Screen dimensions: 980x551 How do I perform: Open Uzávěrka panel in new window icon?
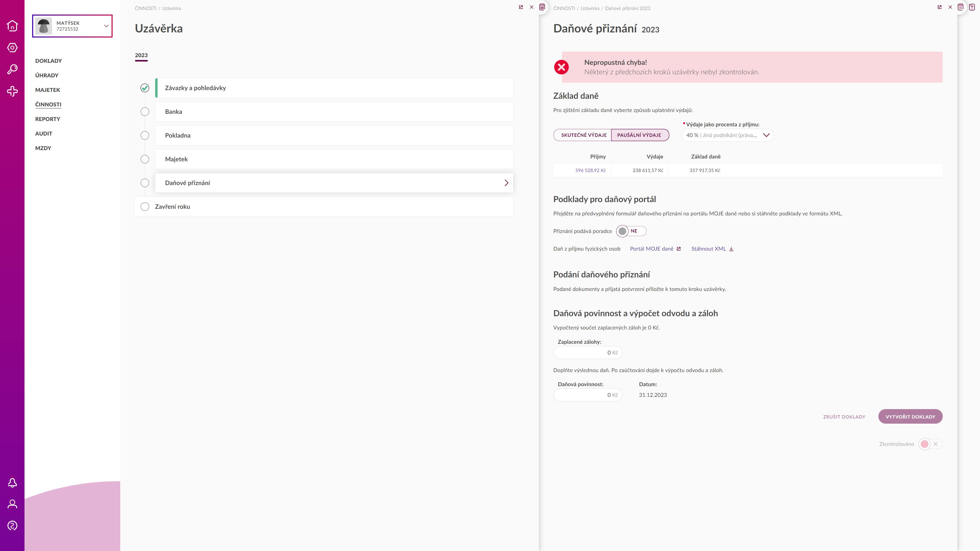[x=521, y=7]
